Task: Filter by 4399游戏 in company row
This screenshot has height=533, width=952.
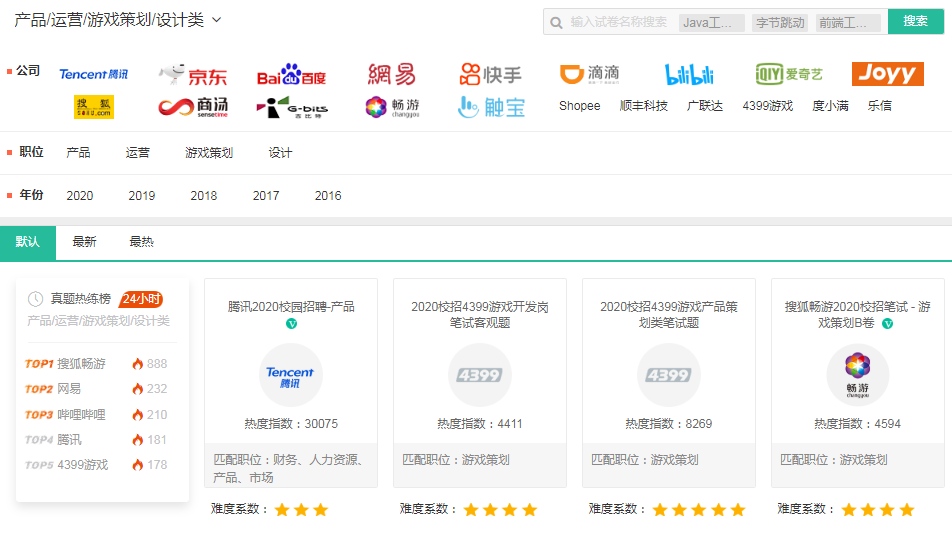Action: [x=767, y=106]
